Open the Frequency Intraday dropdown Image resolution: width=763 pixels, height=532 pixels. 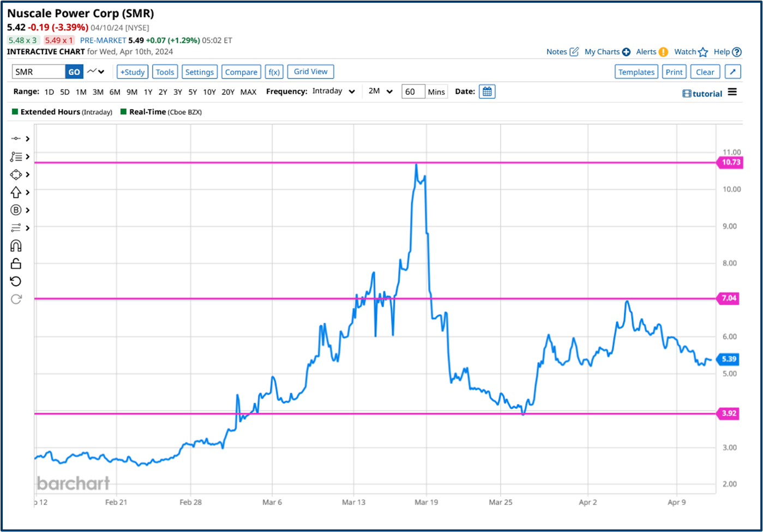click(334, 92)
